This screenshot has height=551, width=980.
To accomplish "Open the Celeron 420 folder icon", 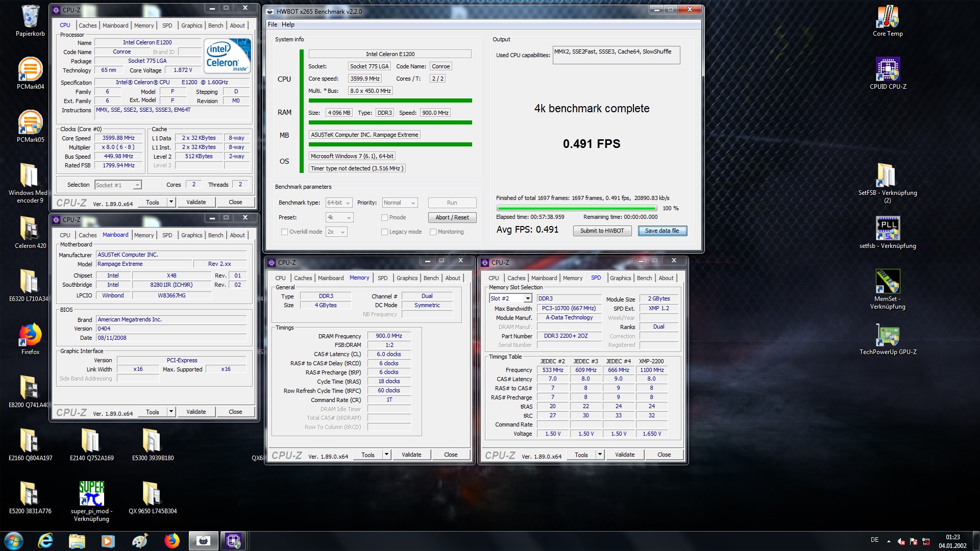I will tap(30, 232).
